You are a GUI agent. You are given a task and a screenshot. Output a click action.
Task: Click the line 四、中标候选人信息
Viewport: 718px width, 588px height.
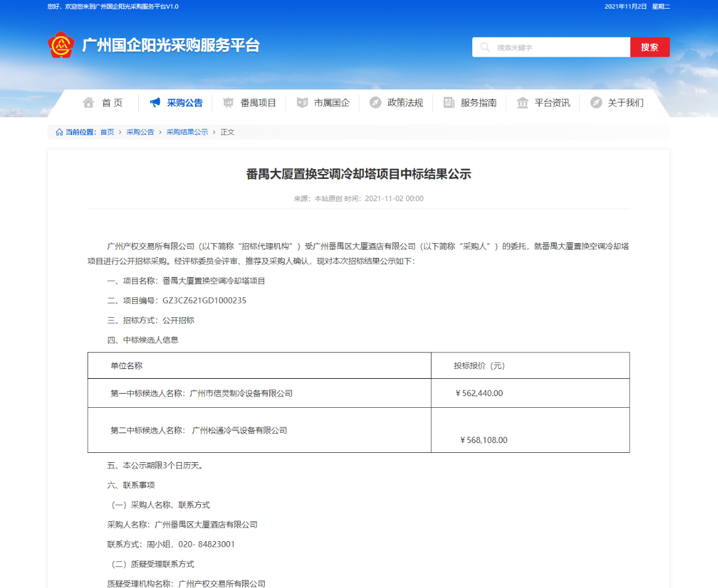[143, 340]
